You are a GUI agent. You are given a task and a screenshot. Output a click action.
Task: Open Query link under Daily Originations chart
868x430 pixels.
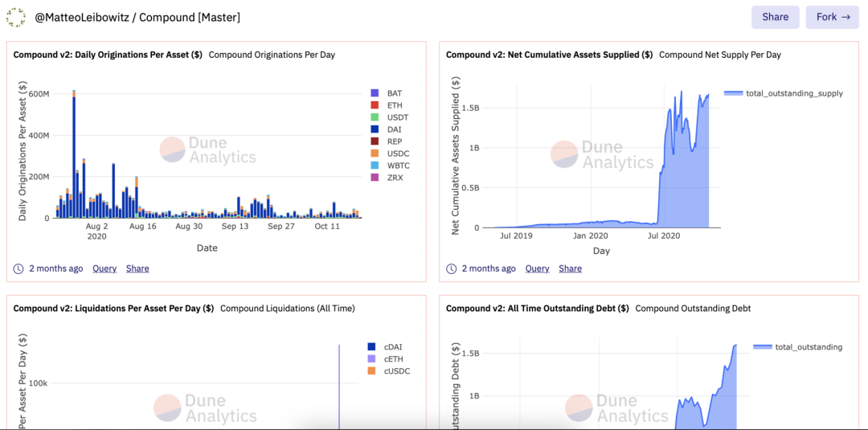pos(104,268)
